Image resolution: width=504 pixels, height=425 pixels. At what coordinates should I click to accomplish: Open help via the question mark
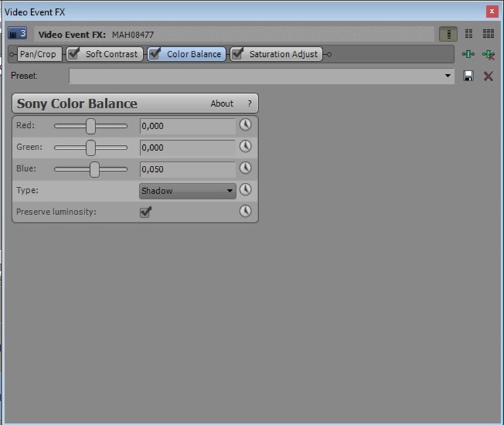point(250,104)
